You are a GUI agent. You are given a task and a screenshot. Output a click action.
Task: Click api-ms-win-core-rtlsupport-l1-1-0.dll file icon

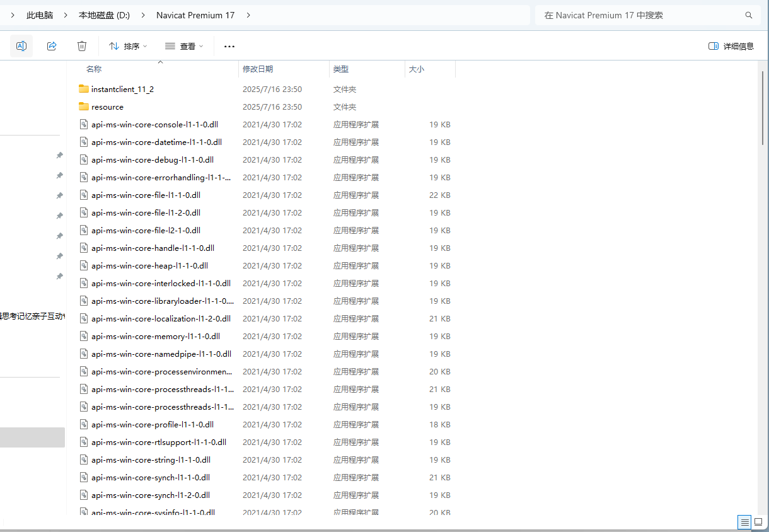pyautogui.click(x=84, y=442)
